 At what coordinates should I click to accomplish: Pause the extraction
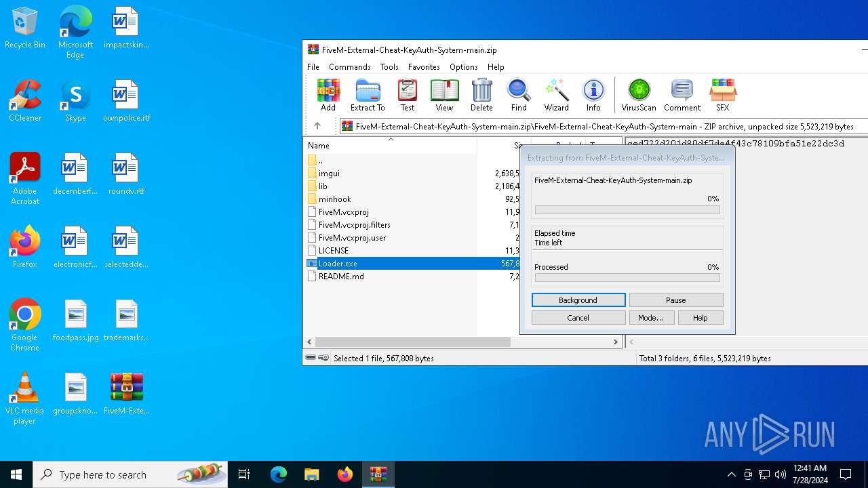676,300
